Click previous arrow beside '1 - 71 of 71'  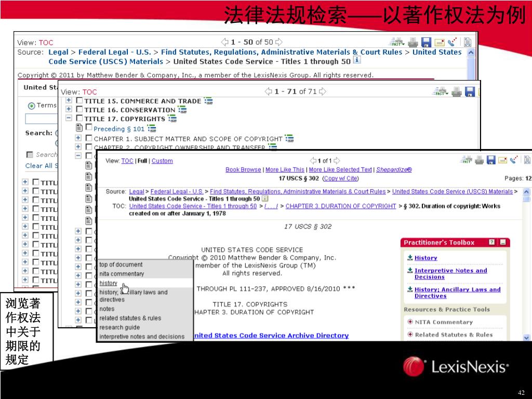269,91
